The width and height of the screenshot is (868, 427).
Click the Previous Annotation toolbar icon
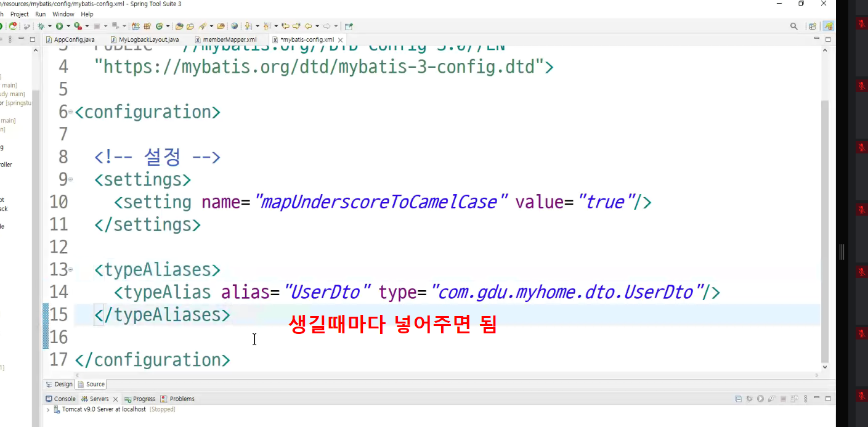(x=266, y=26)
